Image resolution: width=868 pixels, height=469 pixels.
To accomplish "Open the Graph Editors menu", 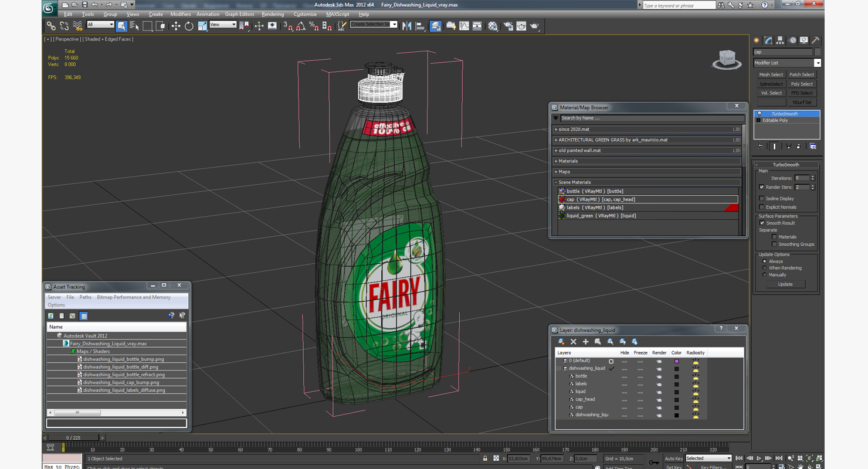I will coord(240,14).
